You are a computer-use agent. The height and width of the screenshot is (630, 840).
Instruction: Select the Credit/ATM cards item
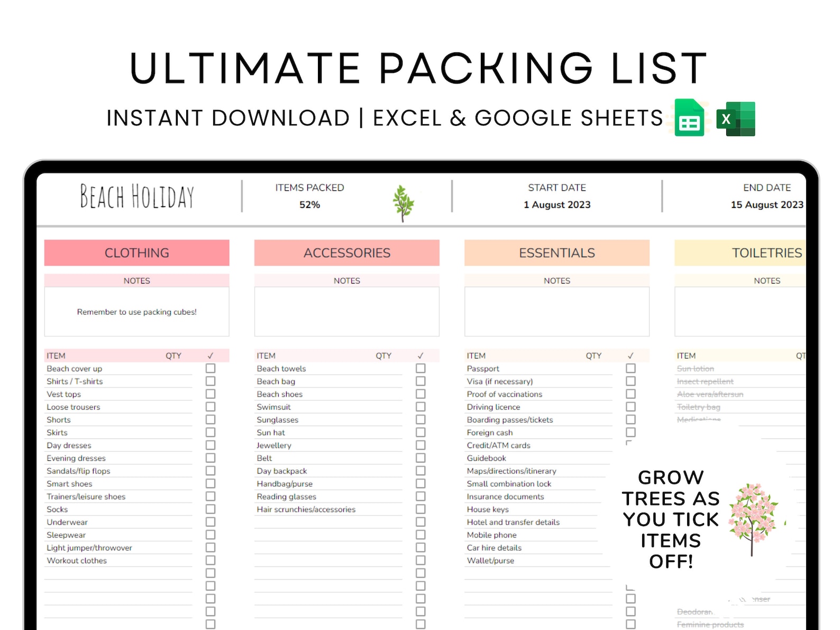coord(498,445)
